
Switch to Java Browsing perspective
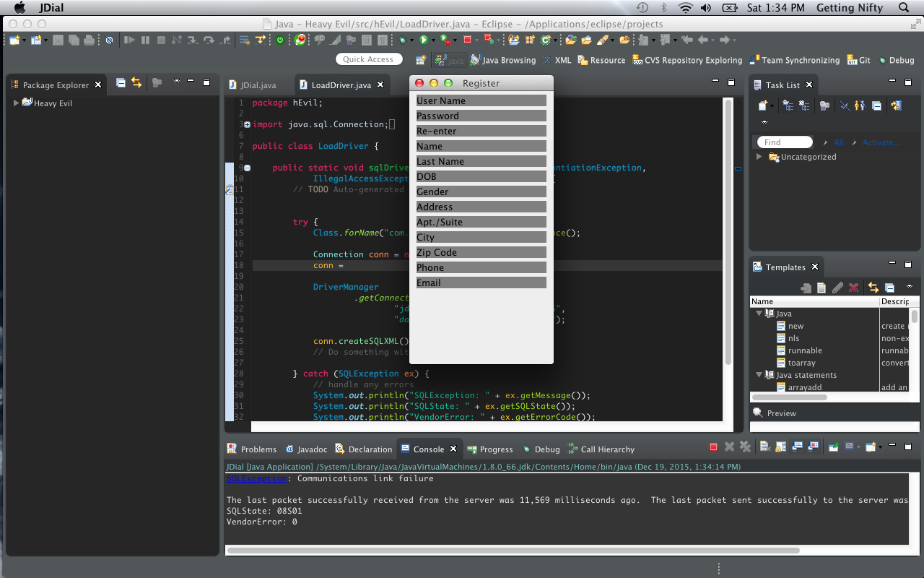coord(502,60)
